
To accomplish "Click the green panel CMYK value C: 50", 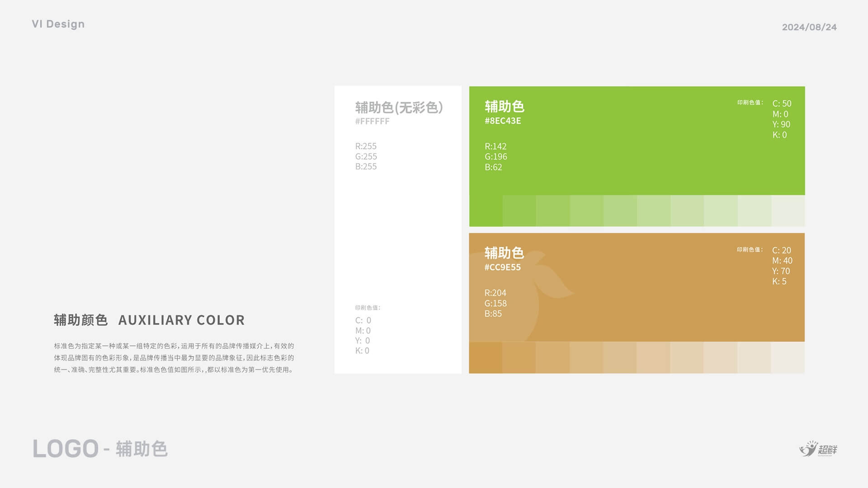I will (x=782, y=103).
